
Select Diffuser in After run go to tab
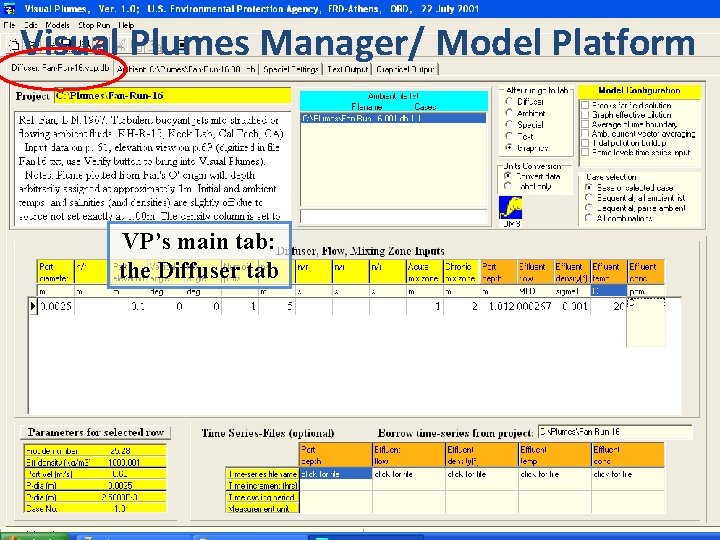(x=509, y=101)
